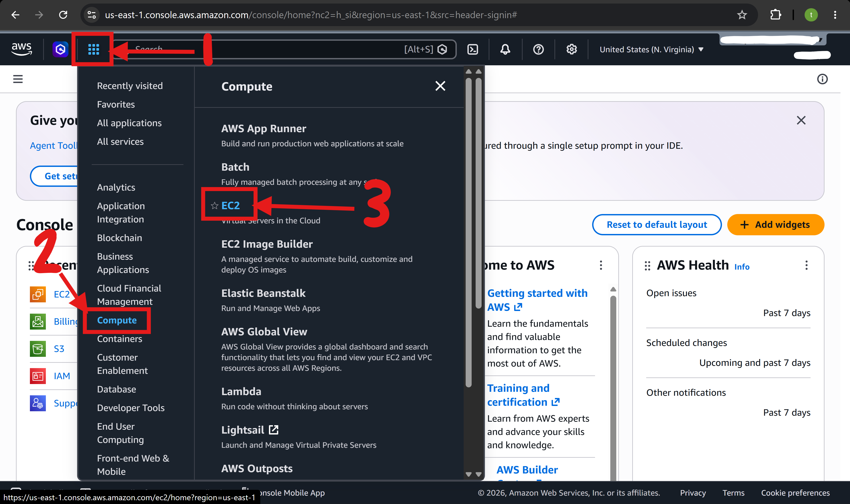Select Favorites in services menu
Image resolution: width=850 pixels, height=504 pixels.
click(116, 105)
